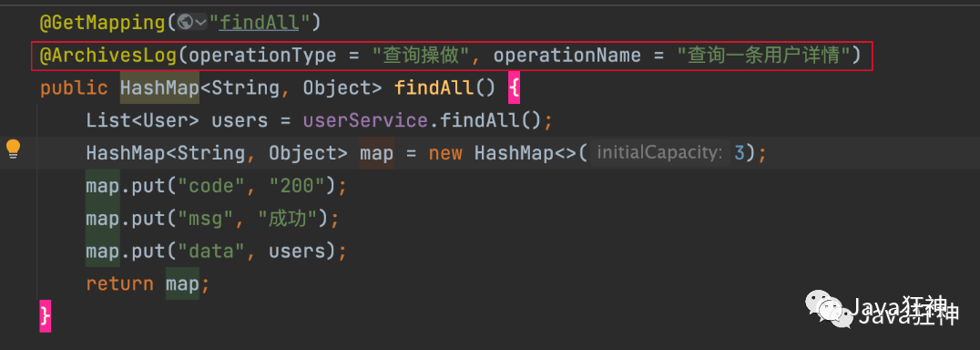Click the @GetMapping annotation
This screenshot has height=350, width=980.
pos(103,23)
